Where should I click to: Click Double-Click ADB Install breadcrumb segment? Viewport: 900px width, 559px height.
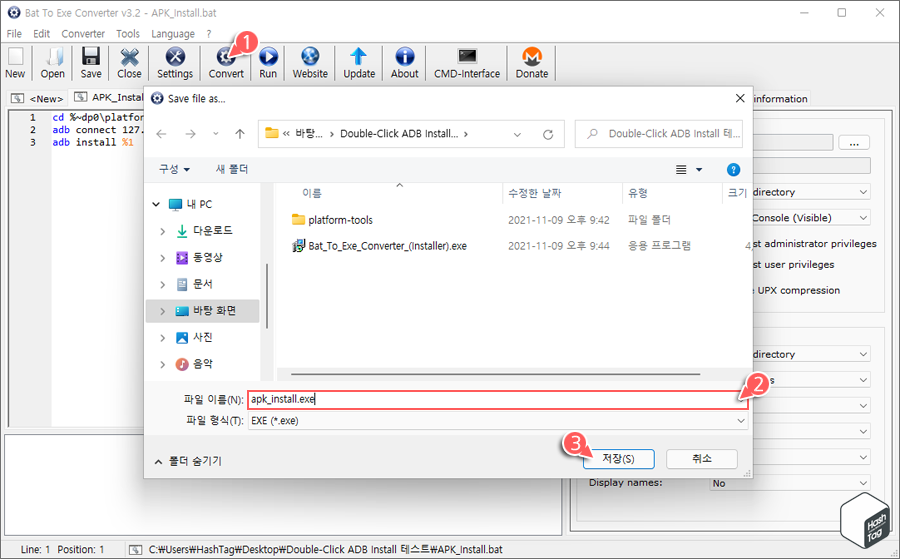tap(399, 134)
